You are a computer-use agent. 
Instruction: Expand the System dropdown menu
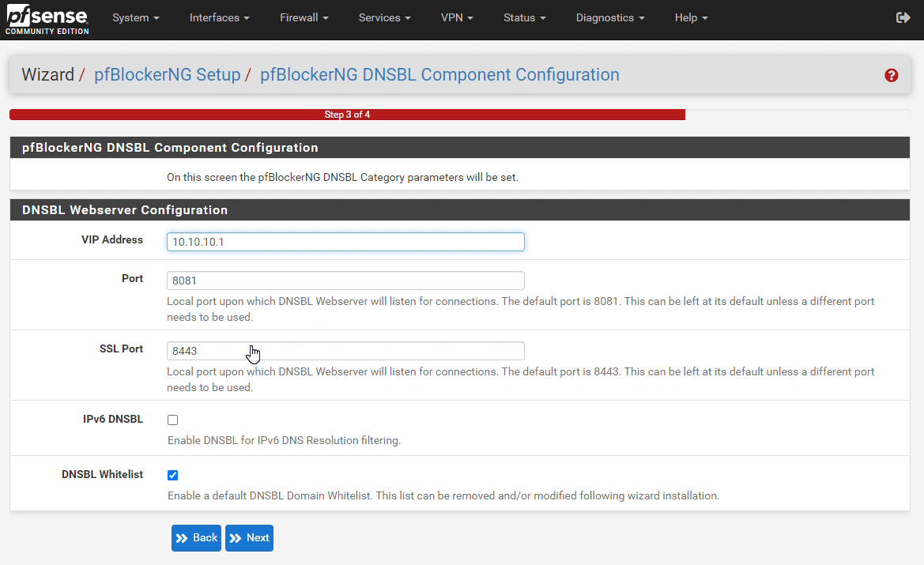click(135, 17)
